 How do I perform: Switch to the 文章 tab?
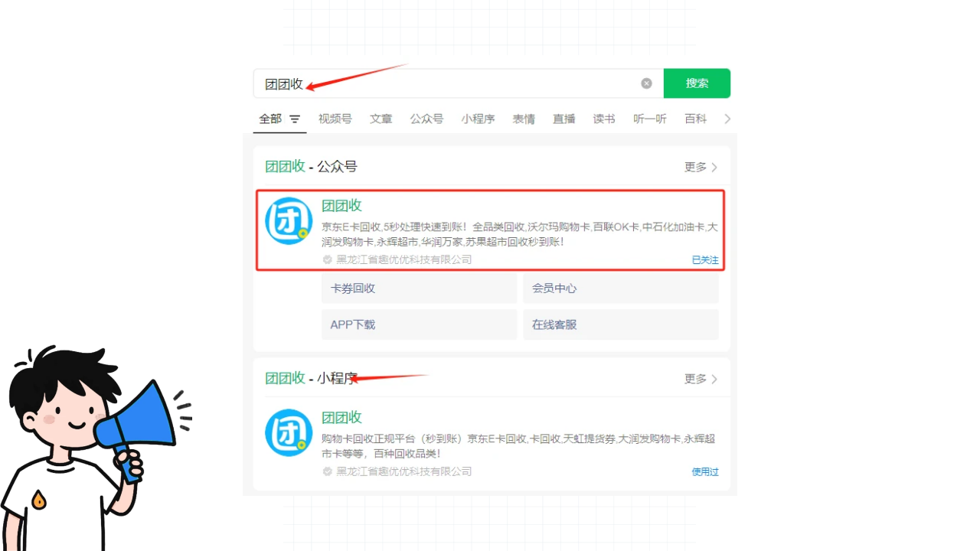[x=381, y=119]
